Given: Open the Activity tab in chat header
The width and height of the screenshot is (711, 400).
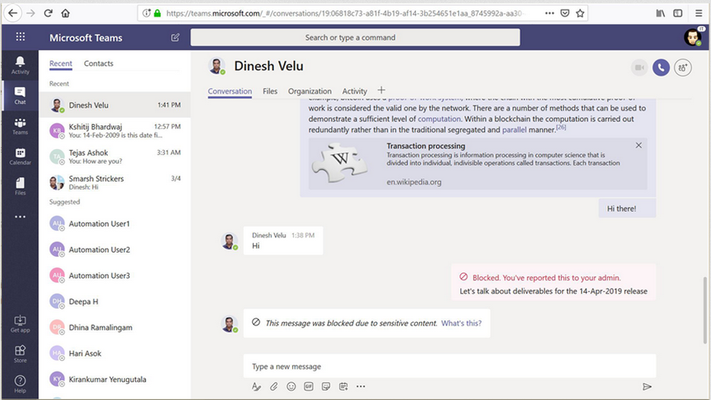Looking at the screenshot, I should (x=355, y=91).
